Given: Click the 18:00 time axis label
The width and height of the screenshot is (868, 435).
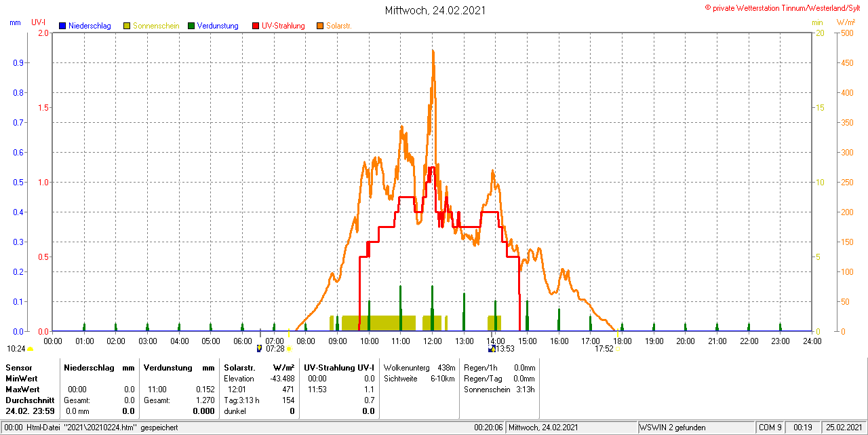Looking at the screenshot, I should (623, 341).
